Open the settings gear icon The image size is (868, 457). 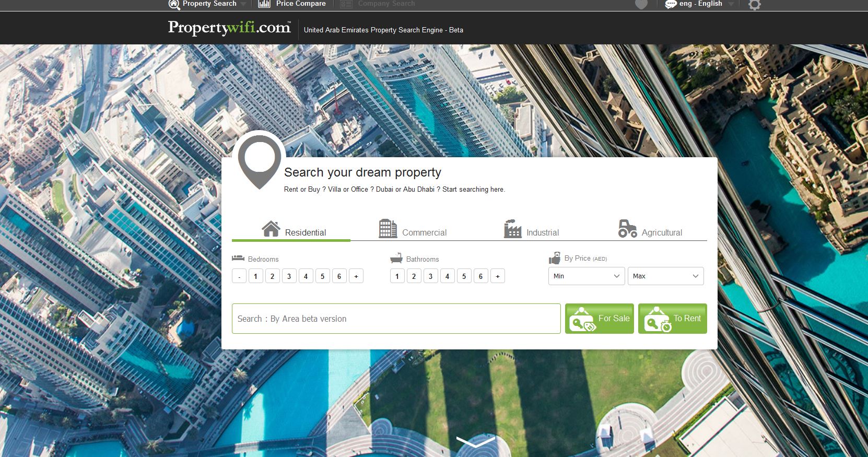tap(754, 5)
